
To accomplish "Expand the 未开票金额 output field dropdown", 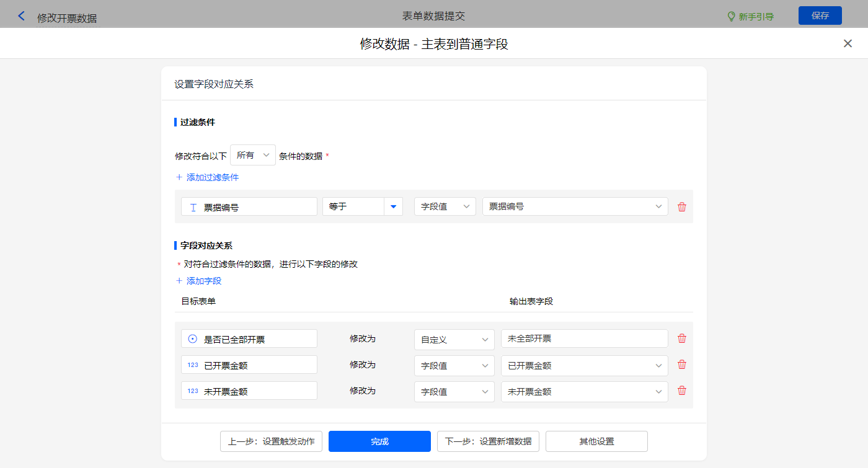I will [x=584, y=392].
